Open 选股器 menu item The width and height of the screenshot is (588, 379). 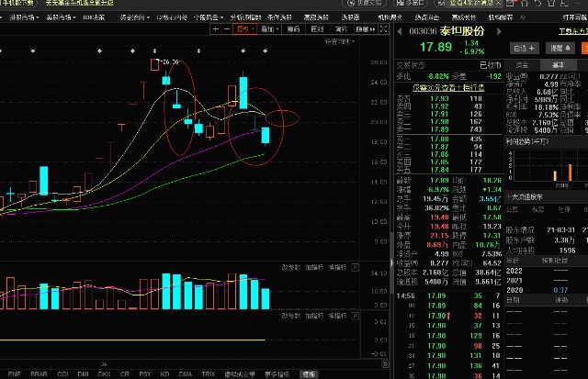click(350, 17)
